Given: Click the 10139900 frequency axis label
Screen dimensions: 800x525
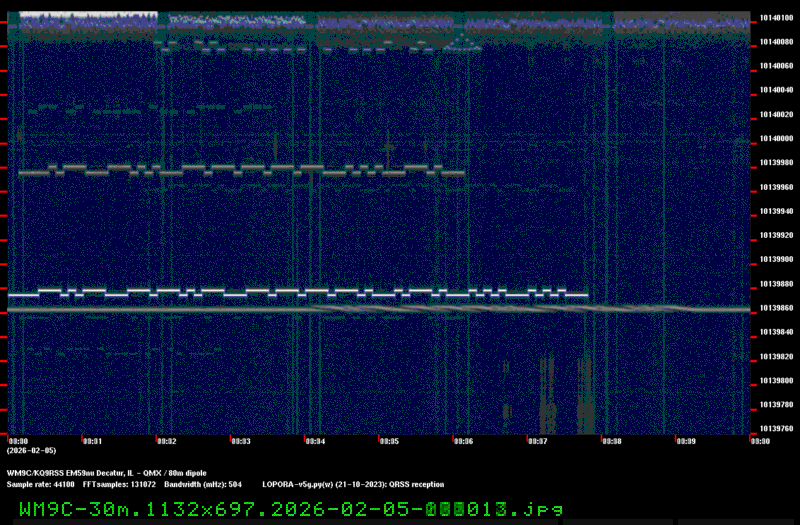Looking at the screenshot, I should click(x=776, y=260).
